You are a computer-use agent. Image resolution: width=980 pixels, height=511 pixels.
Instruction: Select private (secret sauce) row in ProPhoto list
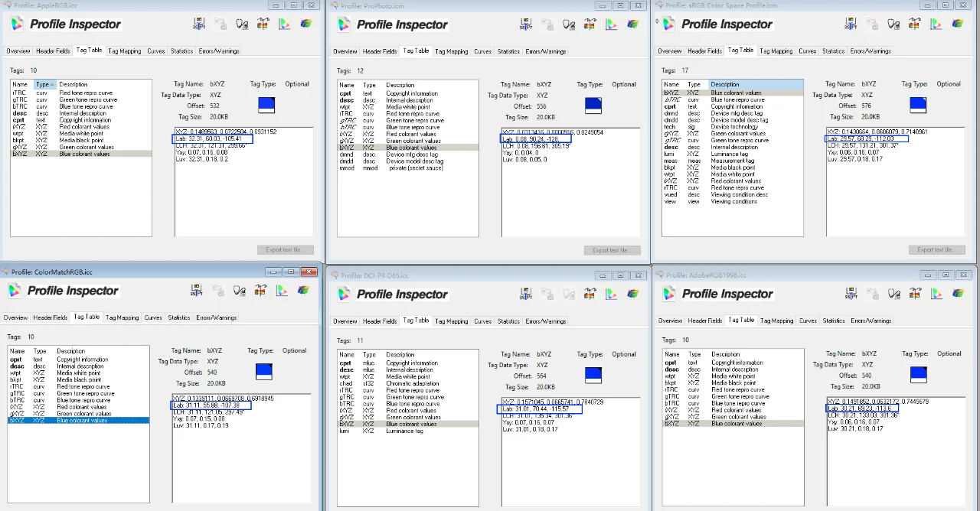pyautogui.click(x=407, y=168)
